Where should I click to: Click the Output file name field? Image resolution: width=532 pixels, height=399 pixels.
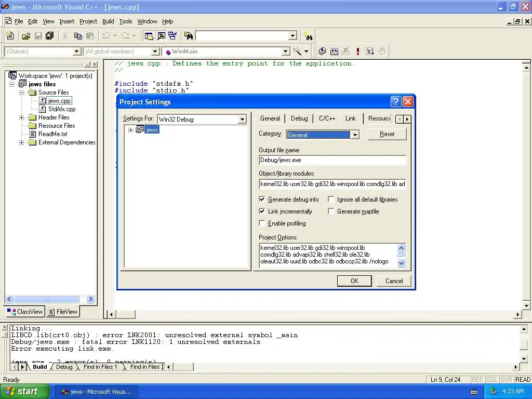point(332,160)
